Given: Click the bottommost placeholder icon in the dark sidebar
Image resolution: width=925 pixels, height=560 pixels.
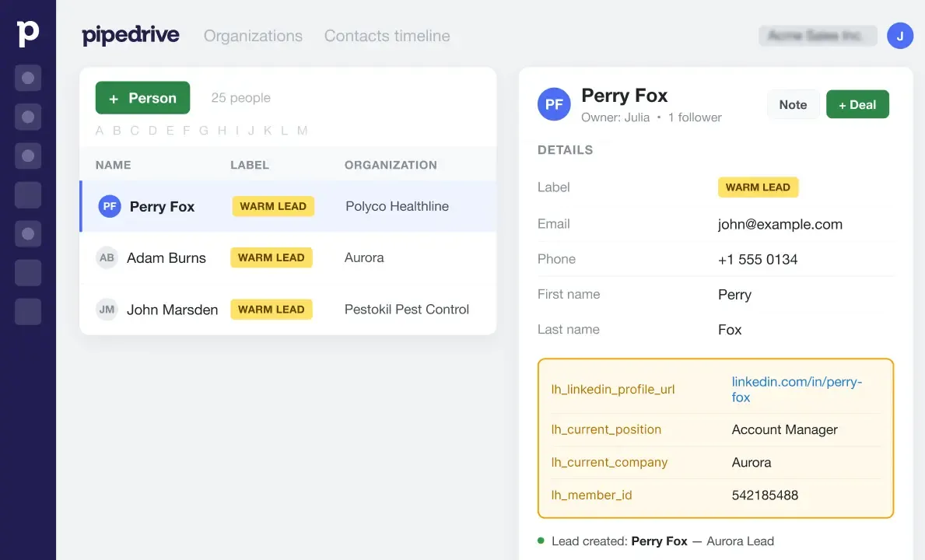Looking at the screenshot, I should point(28,311).
